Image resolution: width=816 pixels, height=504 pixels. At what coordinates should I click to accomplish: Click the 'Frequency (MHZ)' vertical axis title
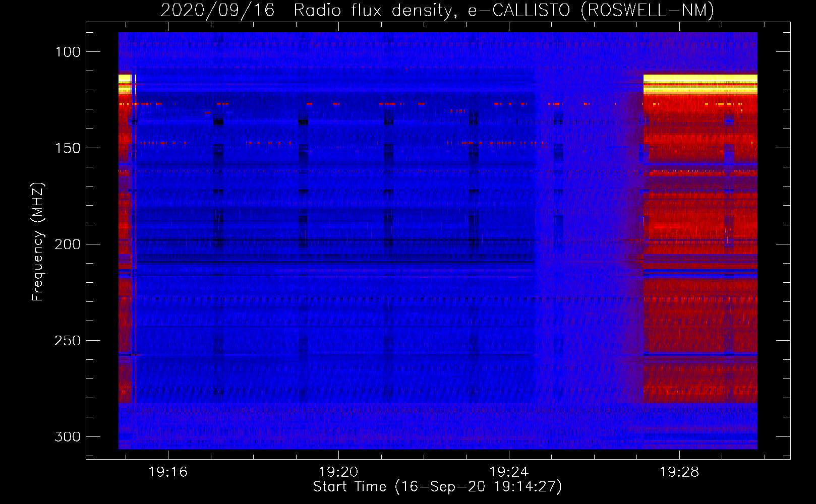[x=38, y=241]
